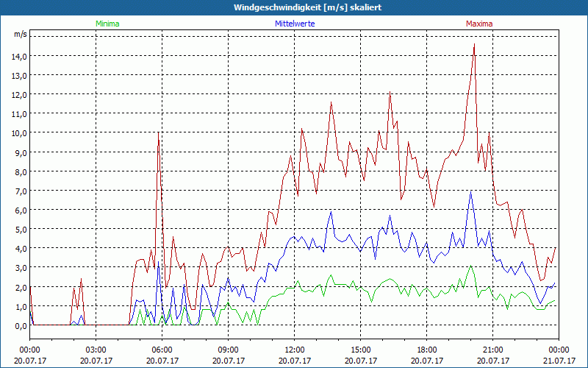Click the highest blue Mittelwerte peak near 7

click(x=471, y=191)
